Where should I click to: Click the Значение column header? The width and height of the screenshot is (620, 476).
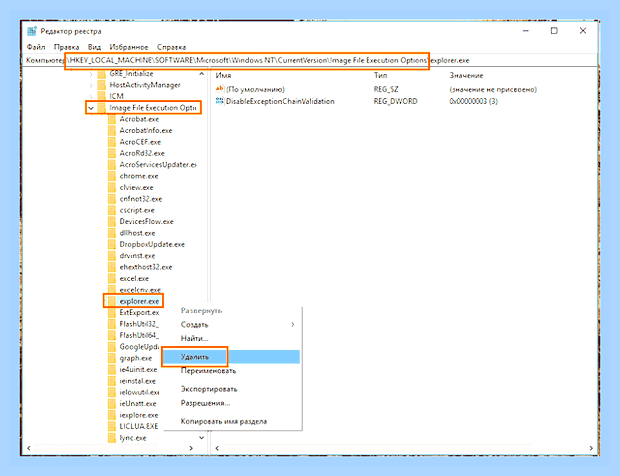point(466,75)
